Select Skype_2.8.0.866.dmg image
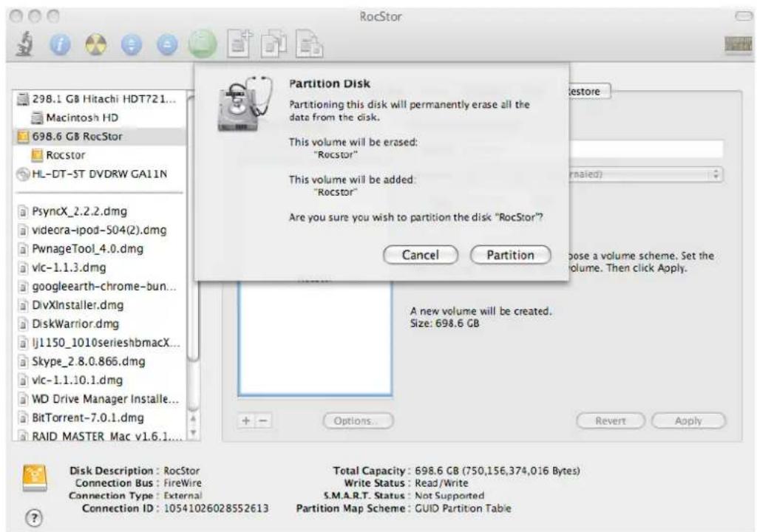Screen dimensions: 757x532 (99, 361)
